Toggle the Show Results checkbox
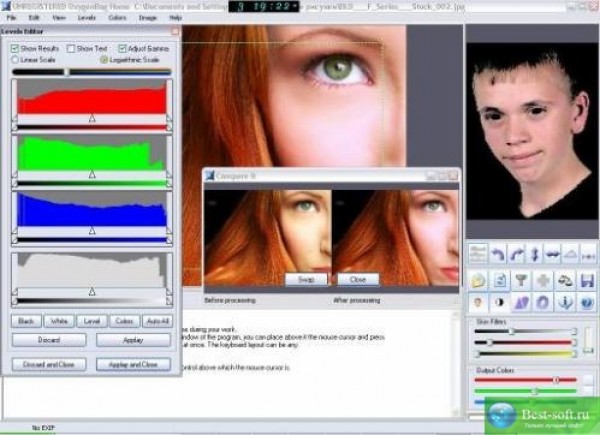The image size is (600, 435). (15, 48)
